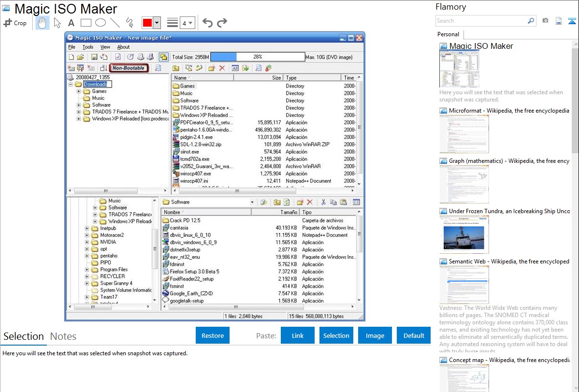
Task: Open the File menu in Magic ISO Maker
Action: coord(72,47)
